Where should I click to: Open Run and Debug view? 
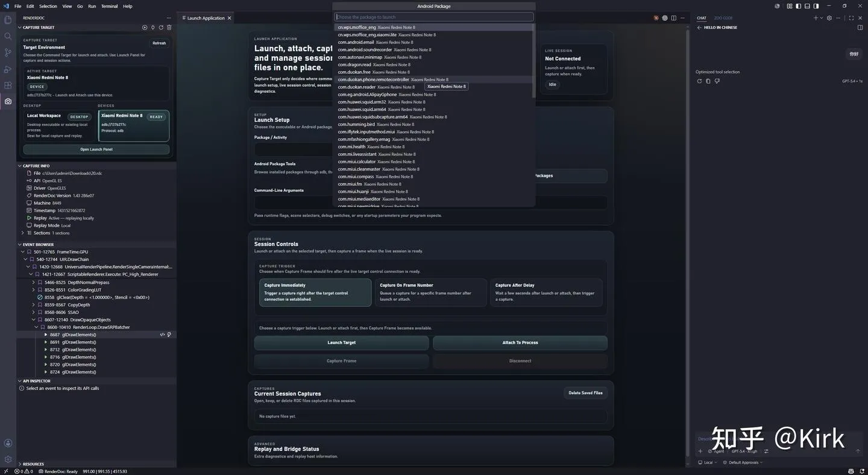pyautogui.click(x=8, y=69)
